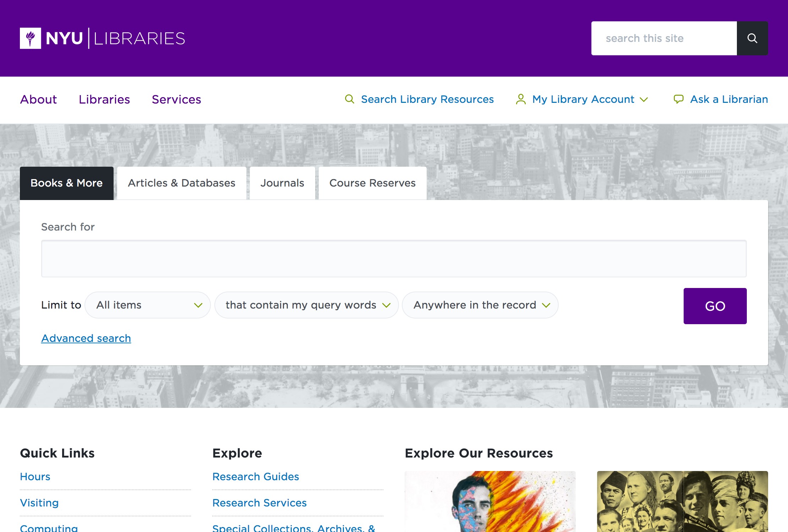Image resolution: width=788 pixels, height=532 pixels.
Task: Switch to the Articles & Databases tab
Action: (x=182, y=183)
